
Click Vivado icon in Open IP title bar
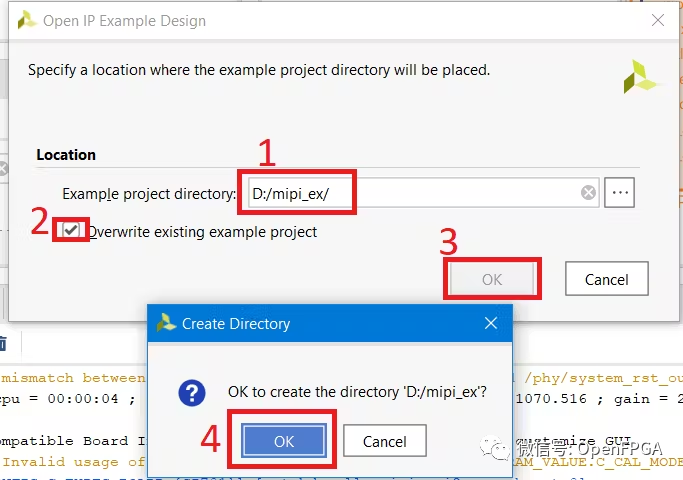click(x=27, y=20)
